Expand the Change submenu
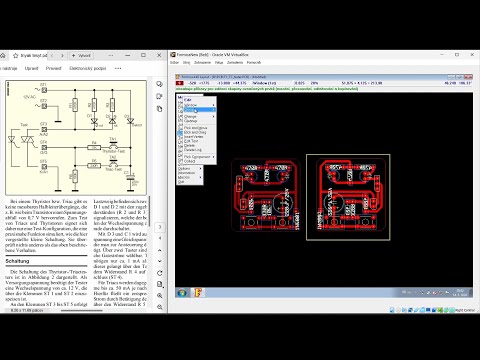The height and width of the screenshot is (360, 480). pos(199,117)
